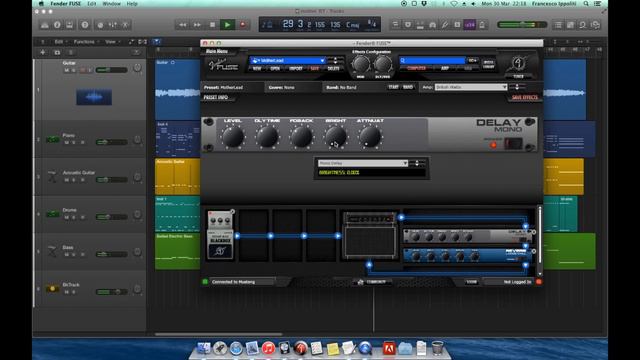Viewport: 640px width, 360px height.
Task: Mute the Guitar track
Action: tap(67, 70)
